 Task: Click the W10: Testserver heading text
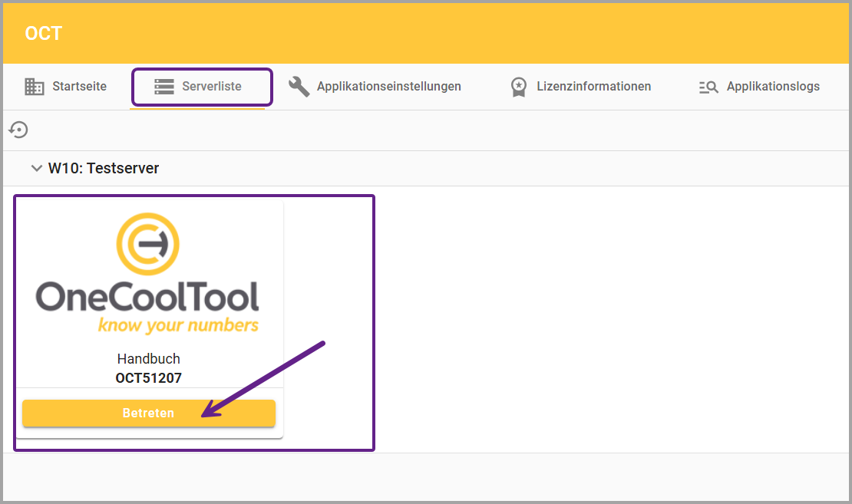(x=104, y=168)
